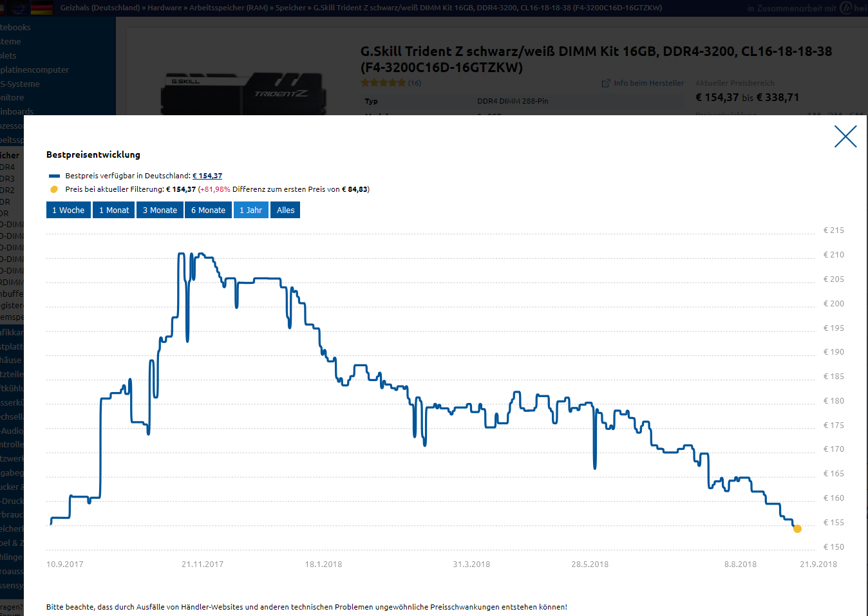Image resolution: width=868 pixels, height=616 pixels.
Task: Click the 10.9.2017 date label
Action: coord(65,565)
